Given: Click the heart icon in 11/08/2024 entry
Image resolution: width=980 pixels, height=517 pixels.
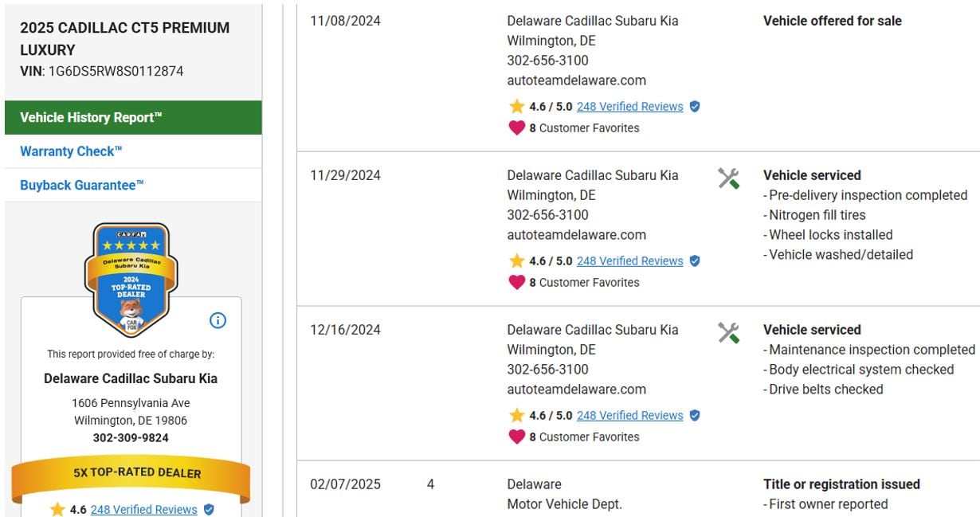Looking at the screenshot, I should (517, 127).
